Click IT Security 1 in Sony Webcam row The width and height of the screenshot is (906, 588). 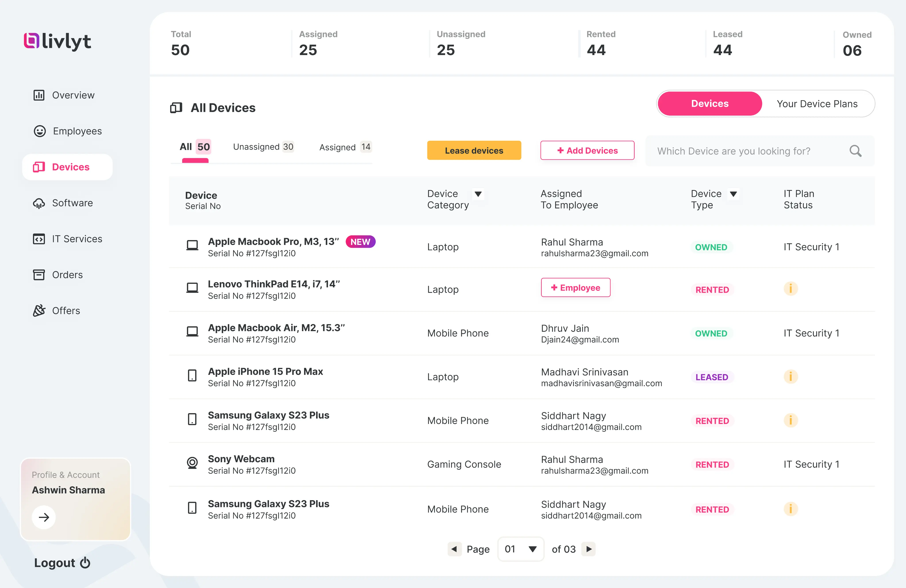click(x=811, y=464)
